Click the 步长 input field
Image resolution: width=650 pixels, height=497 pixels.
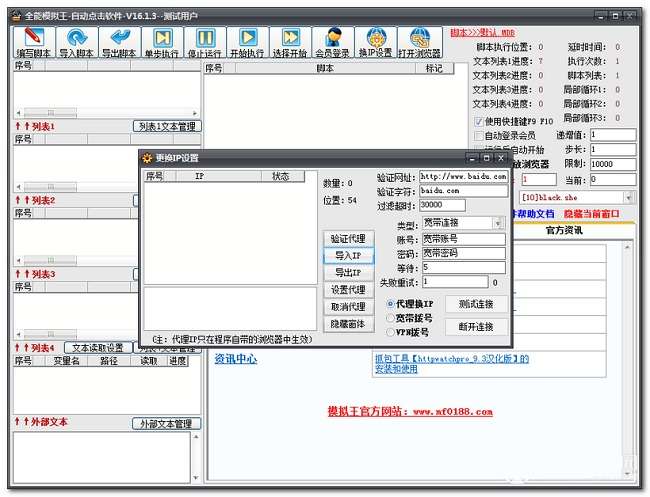tap(613, 149)
